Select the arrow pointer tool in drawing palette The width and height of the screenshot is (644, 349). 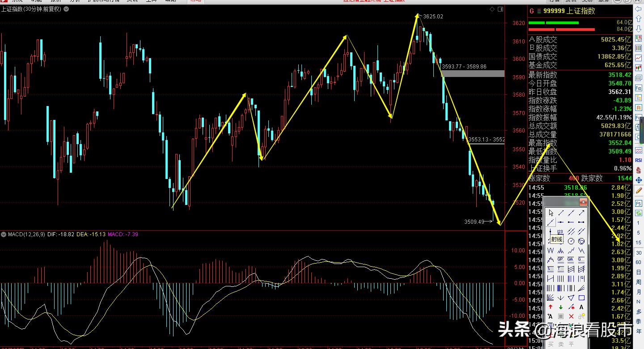(x=551, y=213)
